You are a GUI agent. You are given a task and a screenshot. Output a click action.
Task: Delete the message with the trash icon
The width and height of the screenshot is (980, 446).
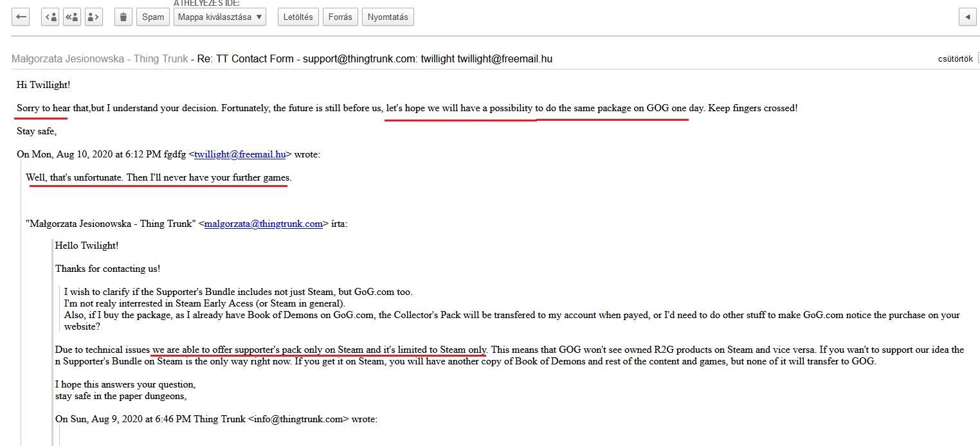tap(123, 17)
